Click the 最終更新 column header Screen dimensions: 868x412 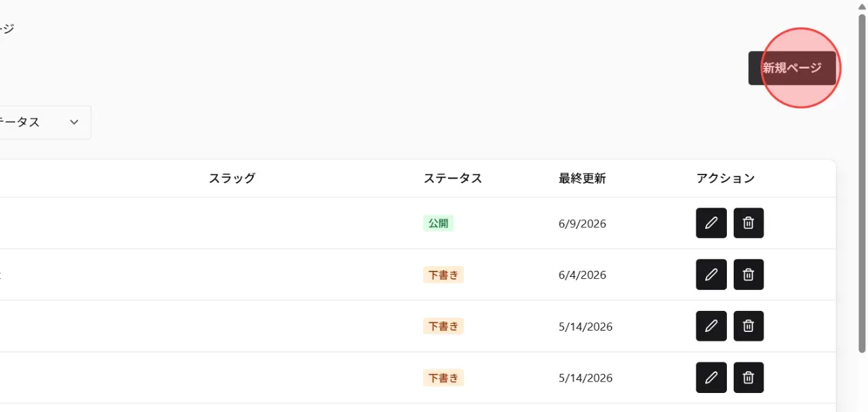click(x=583, y=179)
